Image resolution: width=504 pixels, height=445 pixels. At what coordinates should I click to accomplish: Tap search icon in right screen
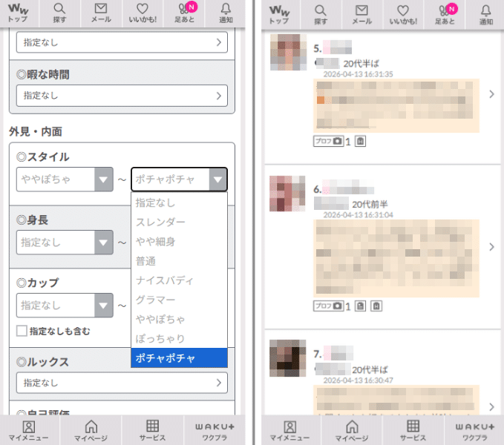[321, 14]
